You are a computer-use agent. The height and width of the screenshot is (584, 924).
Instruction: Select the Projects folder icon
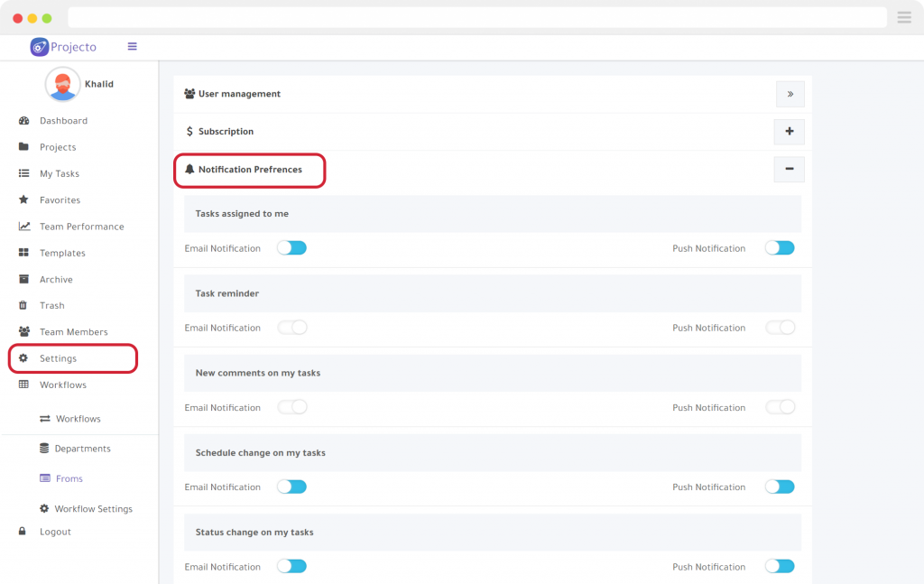click(23, 146)
